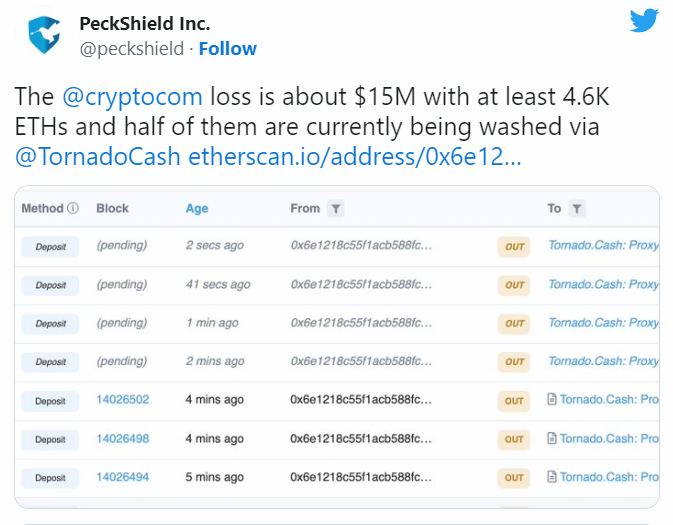The height and width of the screenshot is (525, 673).
Task: Click the PeckShield shield avatar icon
Action: point(42,34)
